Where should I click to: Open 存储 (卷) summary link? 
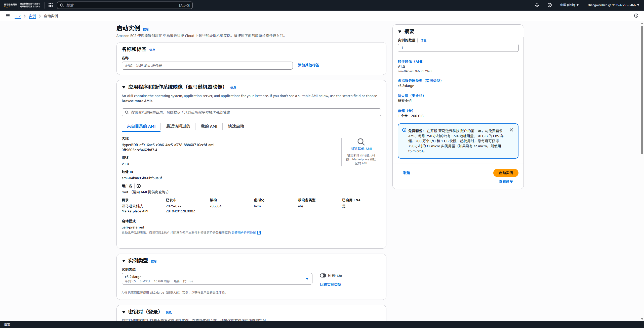coord(406,111)
